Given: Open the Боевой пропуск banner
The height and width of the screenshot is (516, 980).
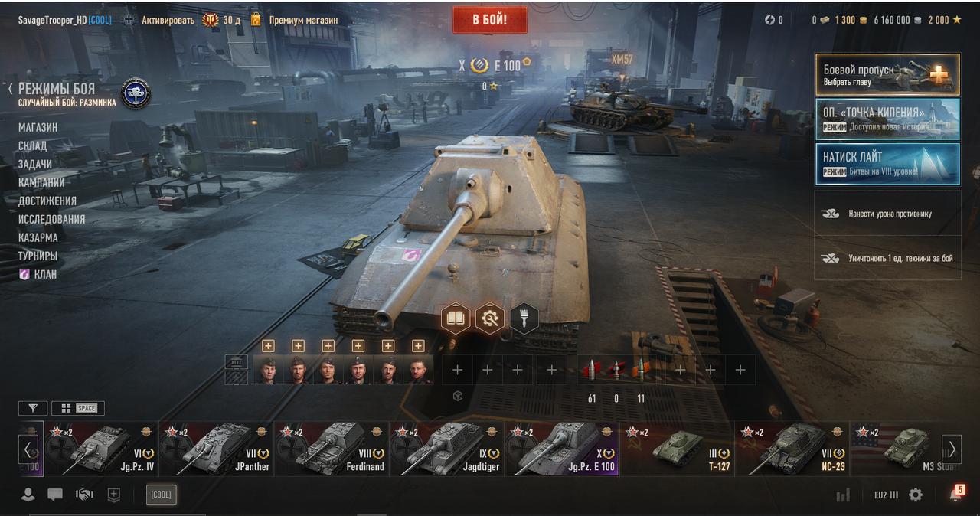Looking at the screenshot, I should click(887, 74).
